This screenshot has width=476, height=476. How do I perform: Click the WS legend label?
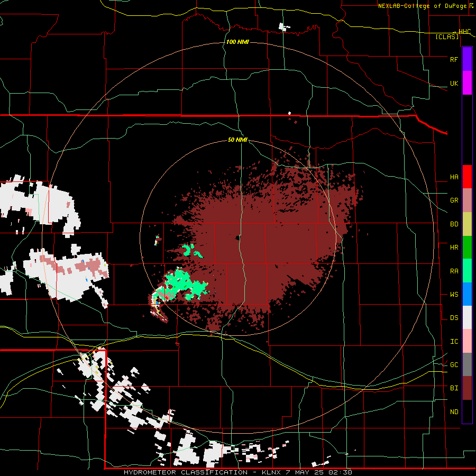coord(454,295)
